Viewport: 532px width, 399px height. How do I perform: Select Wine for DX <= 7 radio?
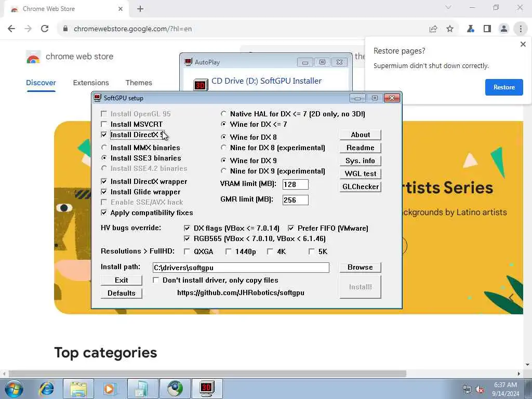pos(223,124)
